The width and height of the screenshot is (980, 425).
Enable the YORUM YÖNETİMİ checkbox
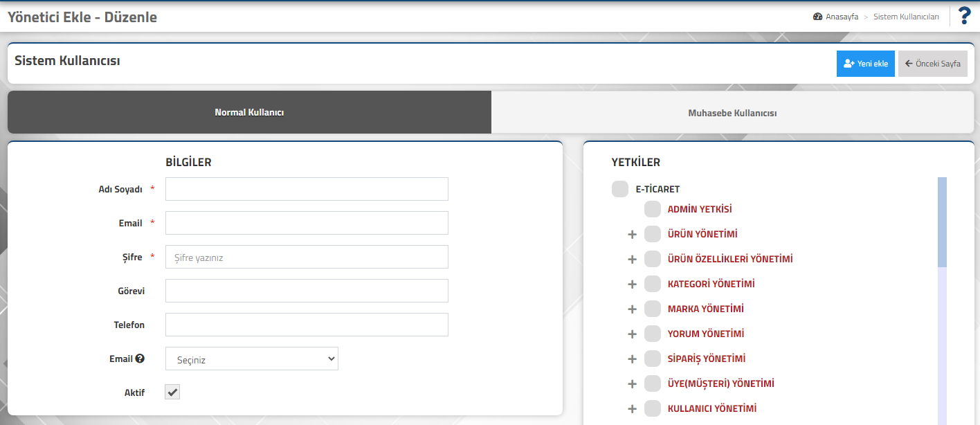click(x=653, y=334)
